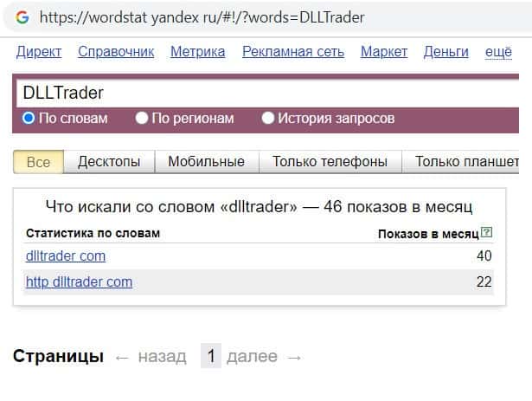The height and width of the screenshot is (401, 532).
Task: Click the 40 impressions value
Action: pos(484,255)
